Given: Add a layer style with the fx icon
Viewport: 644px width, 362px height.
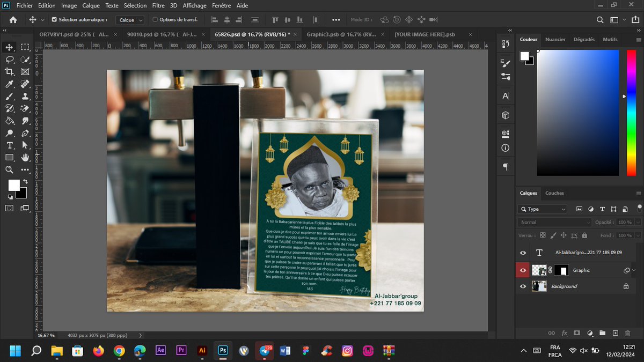Looking at the screenshot, I should coord(564,333).
